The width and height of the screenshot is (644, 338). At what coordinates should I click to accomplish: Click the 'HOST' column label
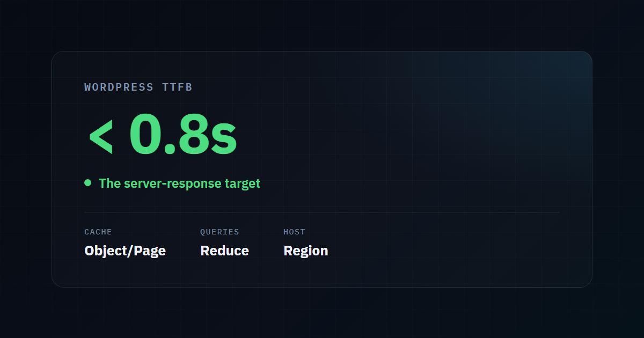tap(294, 232)
